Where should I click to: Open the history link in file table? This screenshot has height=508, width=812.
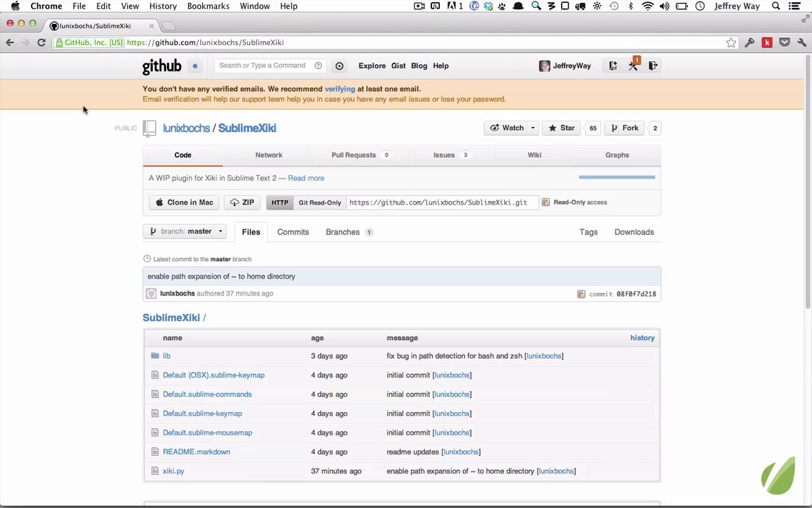642,337
